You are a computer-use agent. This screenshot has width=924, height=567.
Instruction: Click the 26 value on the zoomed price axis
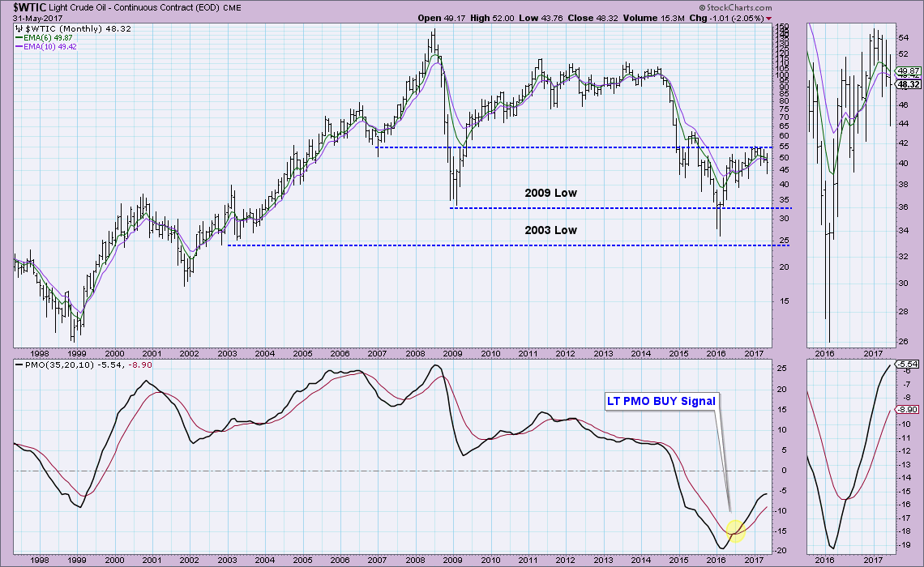point(902,342)
